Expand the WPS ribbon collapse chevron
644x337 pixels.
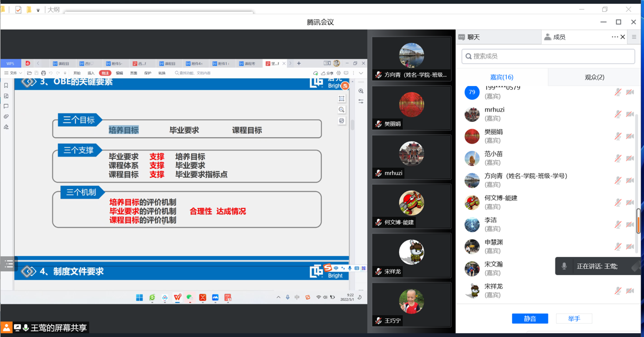[361, 73]
